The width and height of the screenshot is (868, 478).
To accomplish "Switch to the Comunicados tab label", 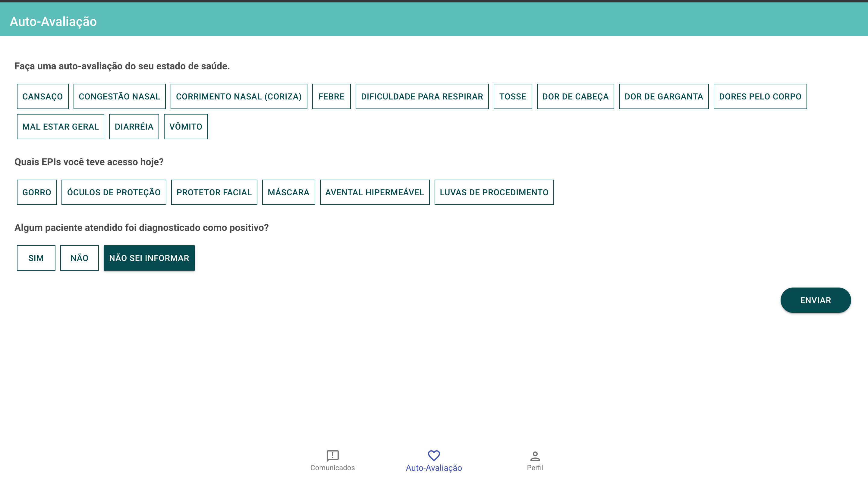I will [x=332, y=467].
